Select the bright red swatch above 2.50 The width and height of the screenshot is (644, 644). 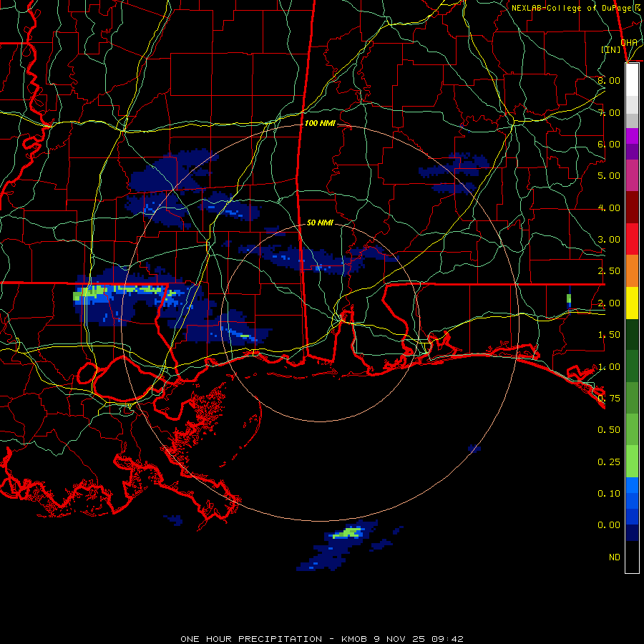[x=632, y=239]
